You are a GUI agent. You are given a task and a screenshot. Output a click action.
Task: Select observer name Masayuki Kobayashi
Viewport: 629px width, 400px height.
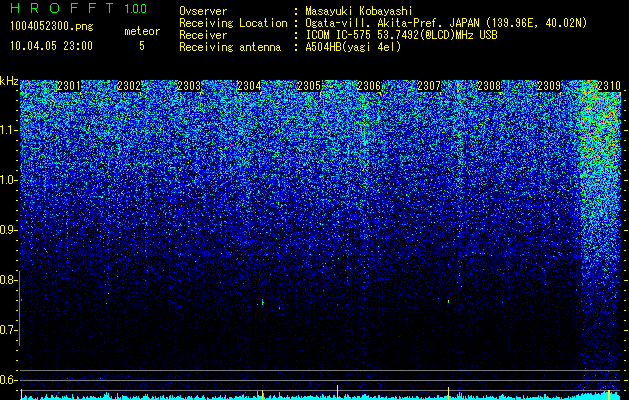coord(359,12)
